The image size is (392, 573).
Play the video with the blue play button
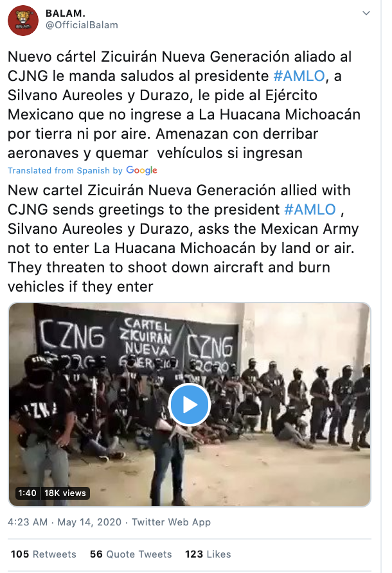tap(190, 405)
